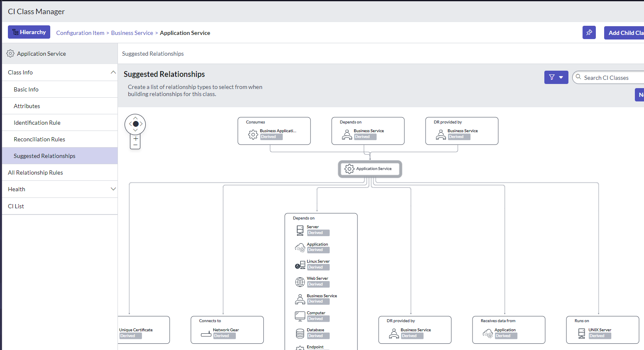Click the pin icon near Add Child Class
The width and height of the screenshot is (644, 350).
589,32
